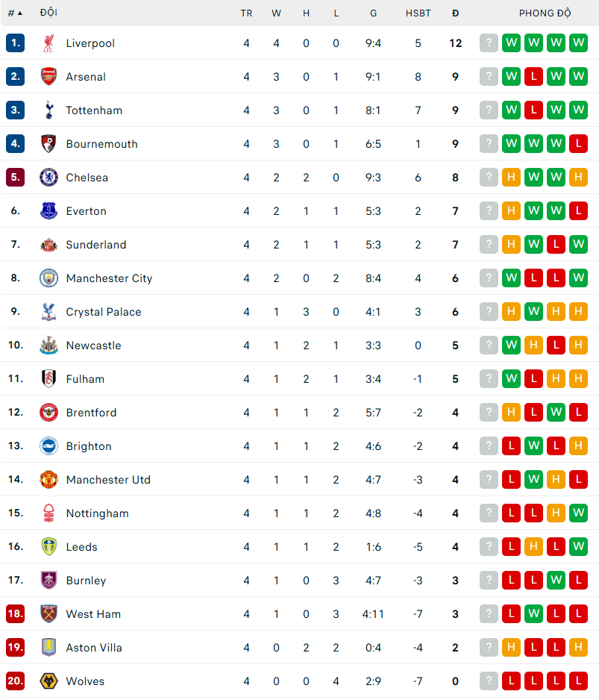
Task: Click Liverpool's upcoming match question-mark badge
Action: coord(489,43)
